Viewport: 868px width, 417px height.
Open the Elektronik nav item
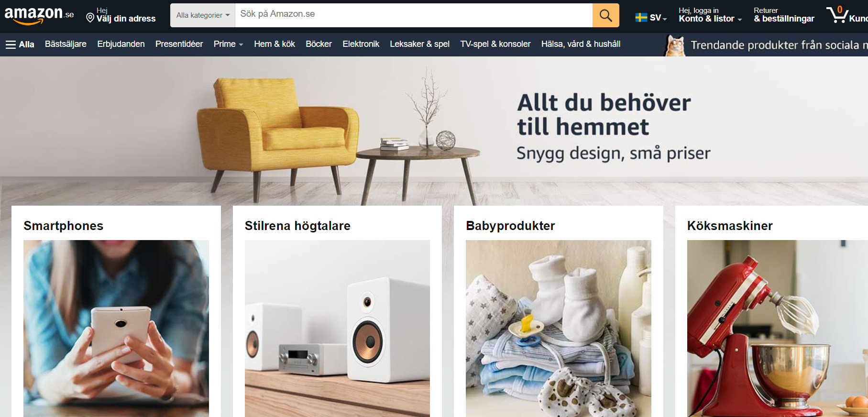coord(361,44)
